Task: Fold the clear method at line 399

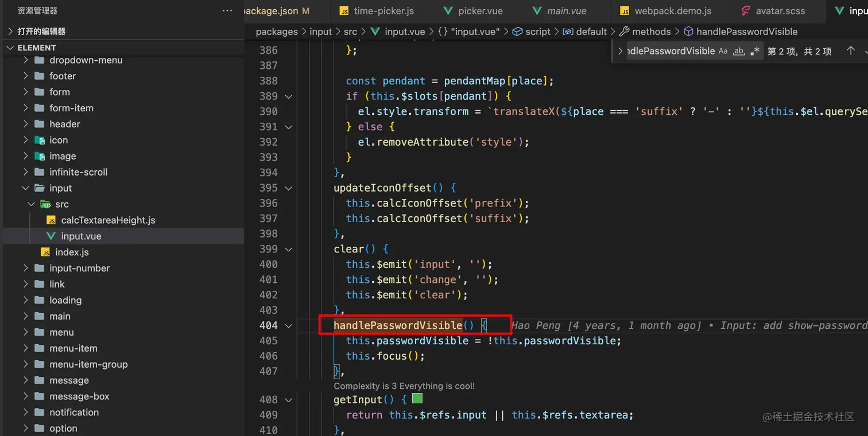Action: pos(289,249)
